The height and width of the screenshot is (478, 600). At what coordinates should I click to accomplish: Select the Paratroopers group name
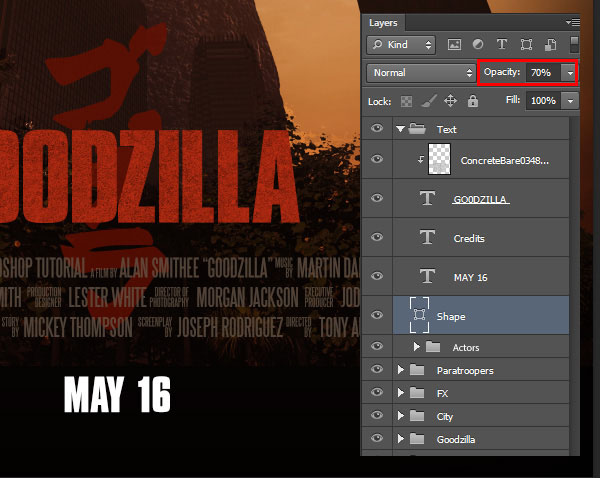coord(465,370)
